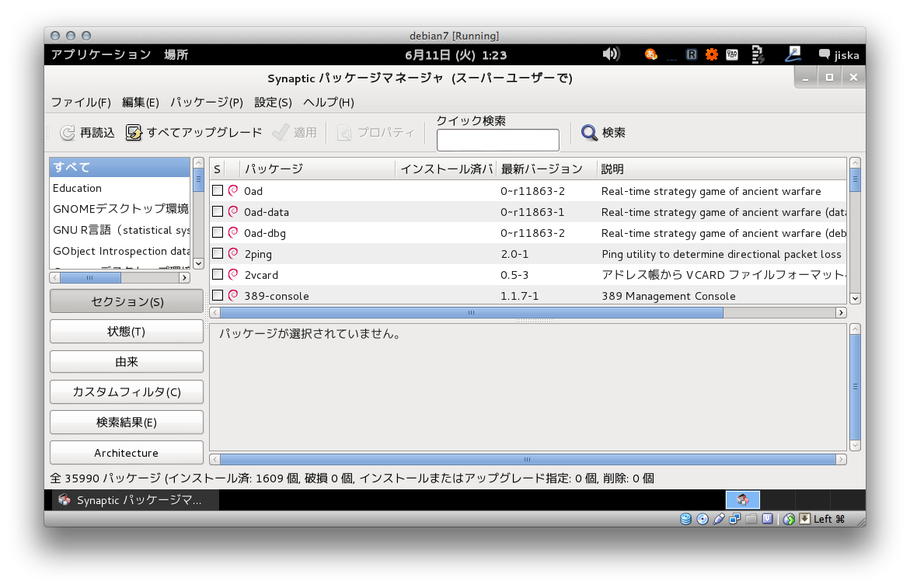The width and height of the screenshot is (910, 588).
Task: Click the battery power tray icon
Action: pos(758,54)
